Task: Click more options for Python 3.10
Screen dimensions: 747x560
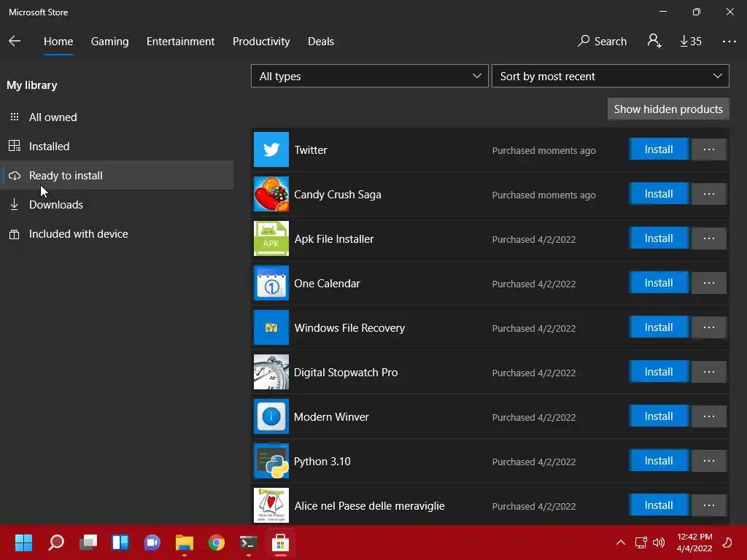Action: point(709,461)
